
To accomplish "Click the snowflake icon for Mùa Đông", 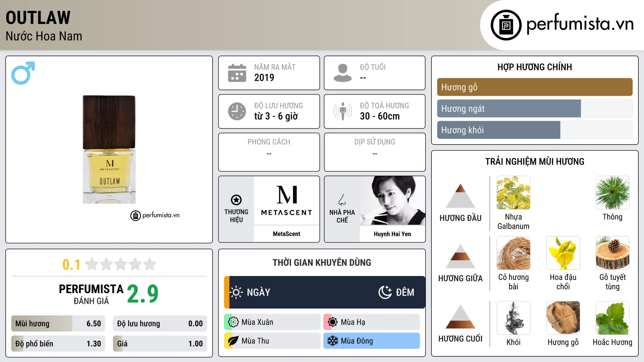I will [x=332, y=341].
